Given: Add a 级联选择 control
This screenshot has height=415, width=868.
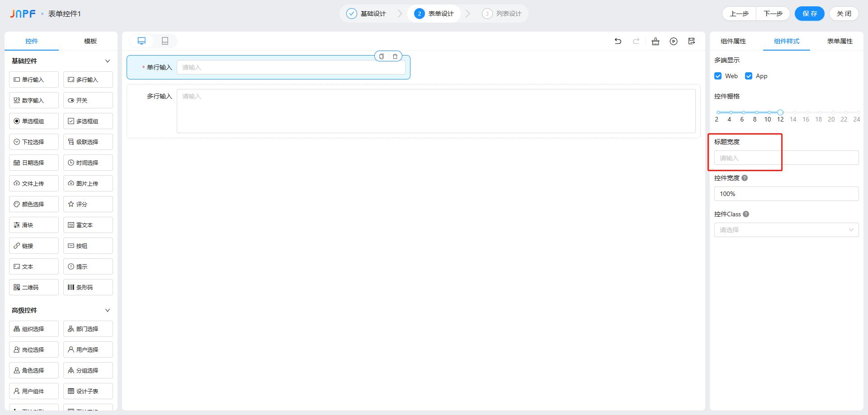Looking at the screenshot, I should (88, 142).
